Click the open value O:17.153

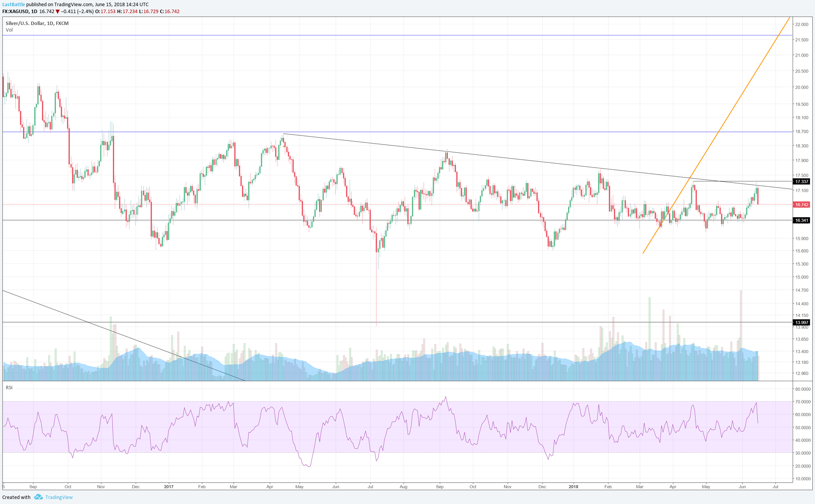pos(106,12)
